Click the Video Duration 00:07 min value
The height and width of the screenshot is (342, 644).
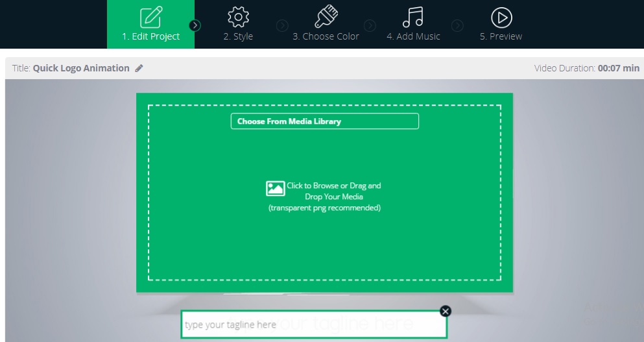tap(619, 68)
